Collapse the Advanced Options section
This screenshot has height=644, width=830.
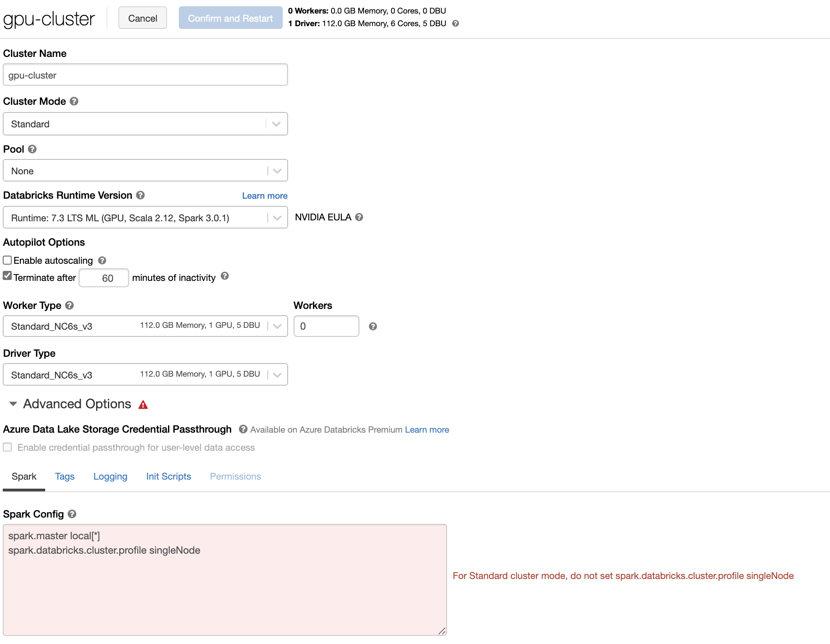click(13, 404)
